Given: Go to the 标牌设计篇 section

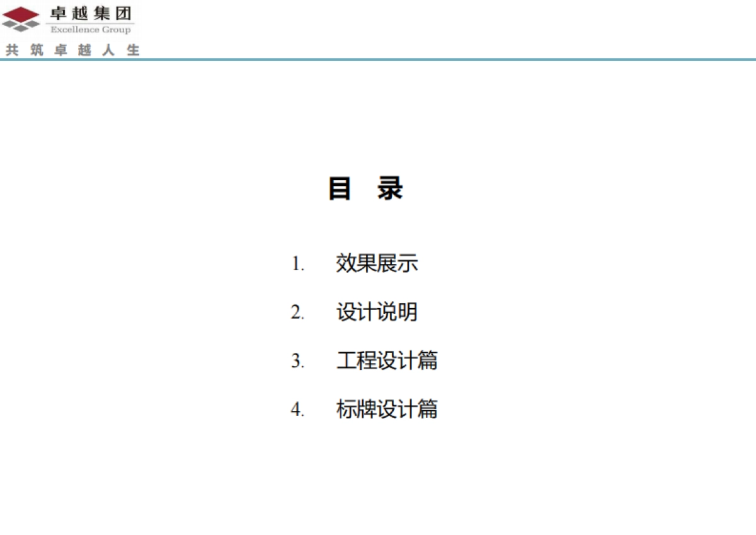Looking at the screenshot, I should (387, 410).
